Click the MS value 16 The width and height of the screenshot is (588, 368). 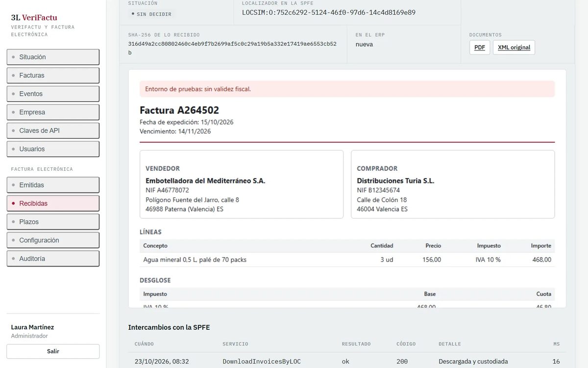coord(556,362)
